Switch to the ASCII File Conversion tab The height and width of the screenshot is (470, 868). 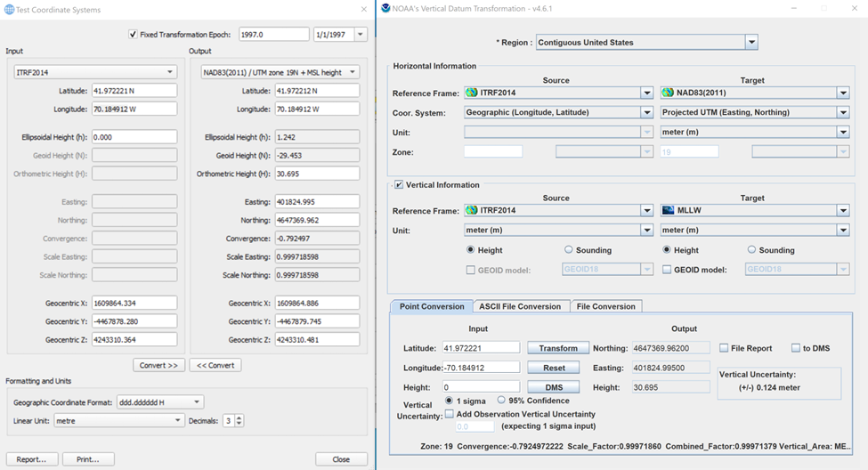(x=520, y=306)
